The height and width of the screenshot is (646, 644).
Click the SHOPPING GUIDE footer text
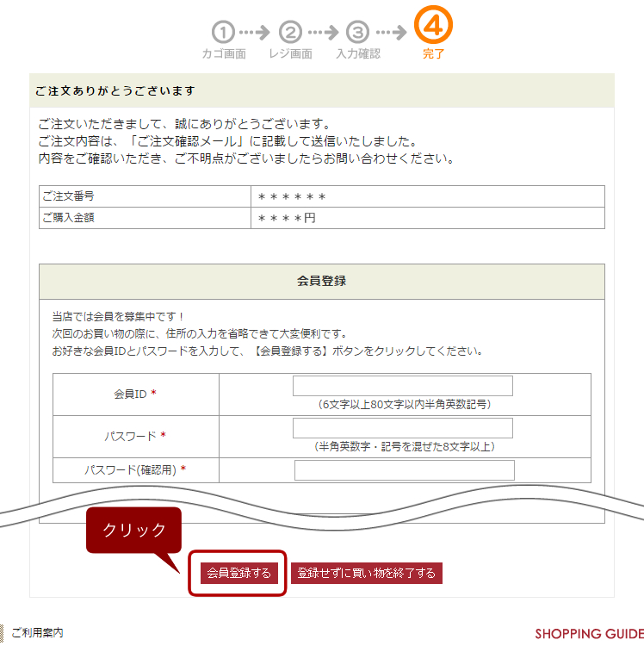(x=589, y=634)
